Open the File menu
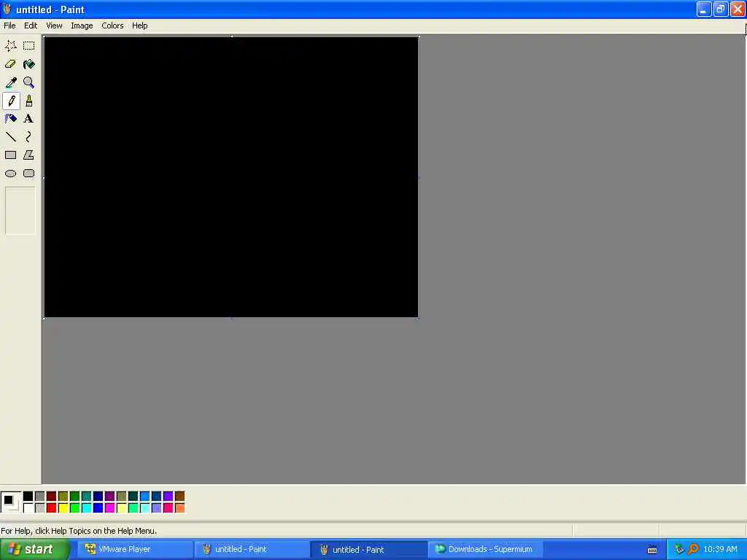This screenshot has height=560, width=747. [x=9, y=26]
